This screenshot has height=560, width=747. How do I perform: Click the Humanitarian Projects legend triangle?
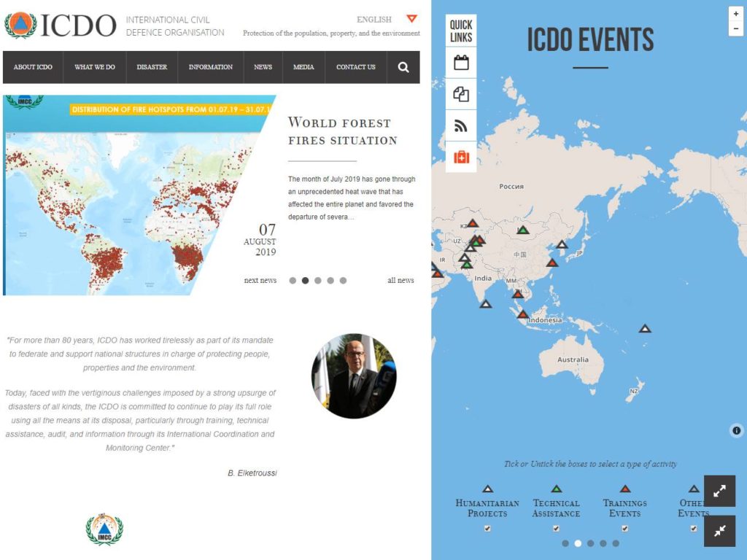click(x=487, y=489)
